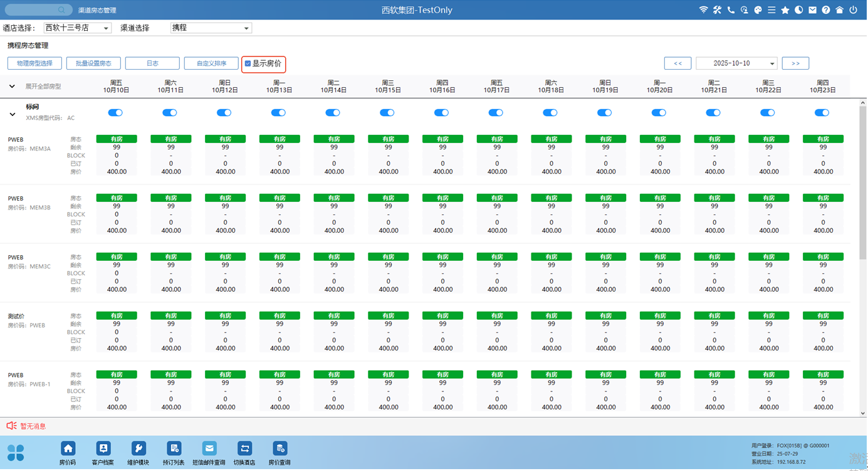The height and width of the screenshot is (471, 868).
Task: Uncheck the 显示房价 checkbox
Action: point(248,63)
